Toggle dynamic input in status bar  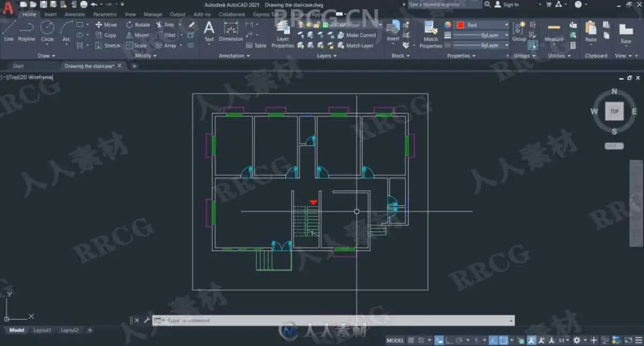[x=439, y=340]
